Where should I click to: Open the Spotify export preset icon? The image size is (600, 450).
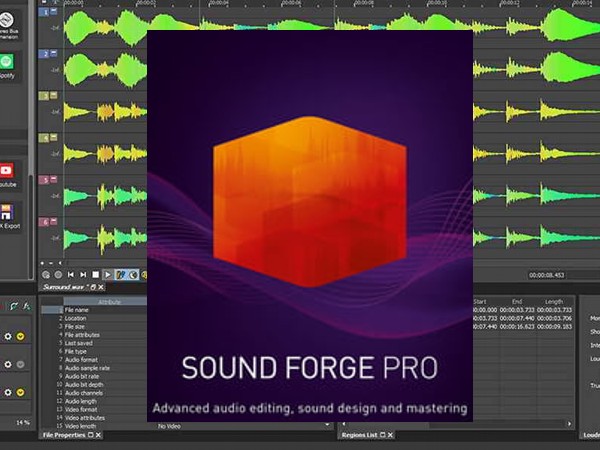pos(6,61)
